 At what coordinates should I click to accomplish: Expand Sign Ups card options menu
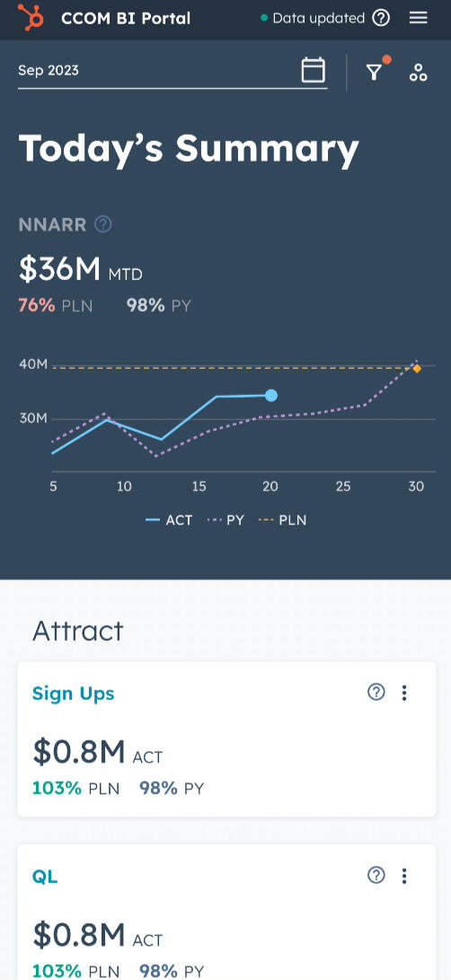tap(404, 693)
